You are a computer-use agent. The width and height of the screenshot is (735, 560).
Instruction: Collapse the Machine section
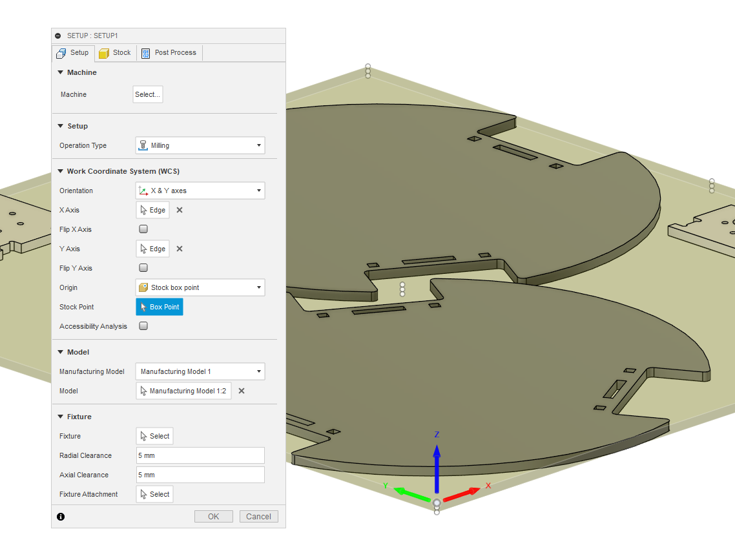coord(61,72)
